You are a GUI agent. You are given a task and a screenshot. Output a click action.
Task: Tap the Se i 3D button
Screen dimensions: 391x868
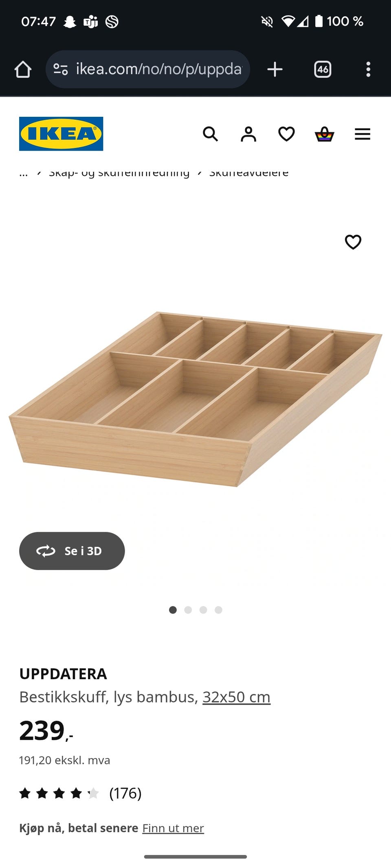(x=72, y=551)
